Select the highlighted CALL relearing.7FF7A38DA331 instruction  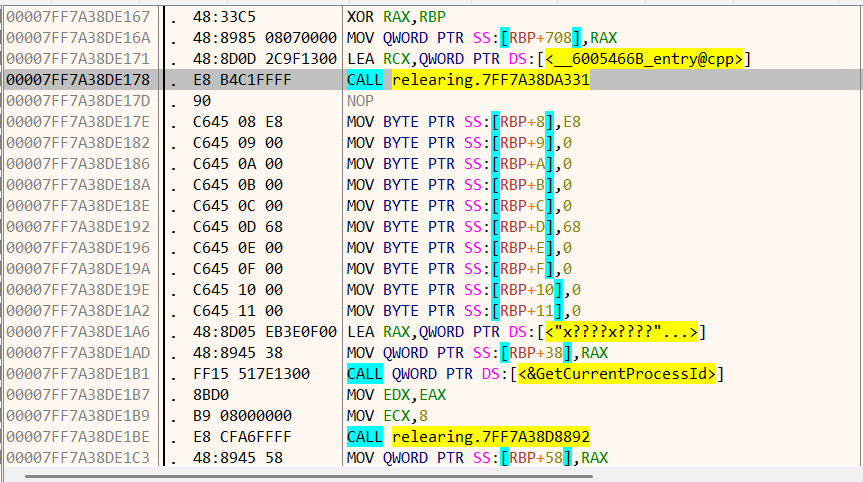click(467, 80)
